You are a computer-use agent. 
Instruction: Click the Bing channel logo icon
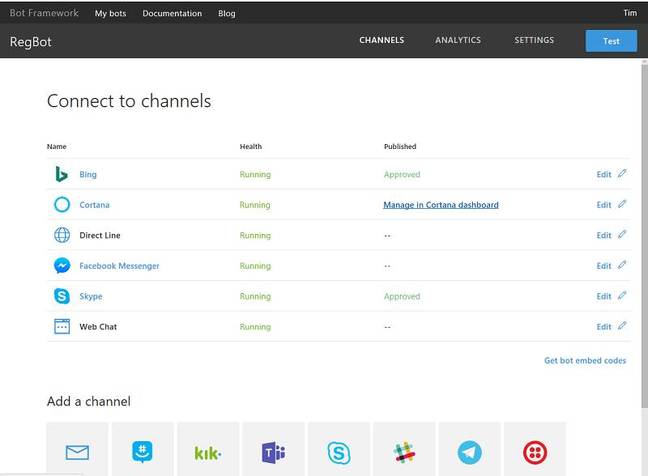pyautogui.click(x=61, y=174)
